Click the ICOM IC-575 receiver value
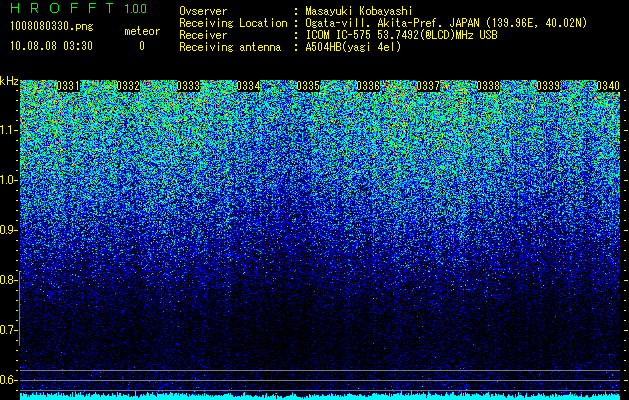This screenshot has width=629, height=400. [x=401, y=35]
